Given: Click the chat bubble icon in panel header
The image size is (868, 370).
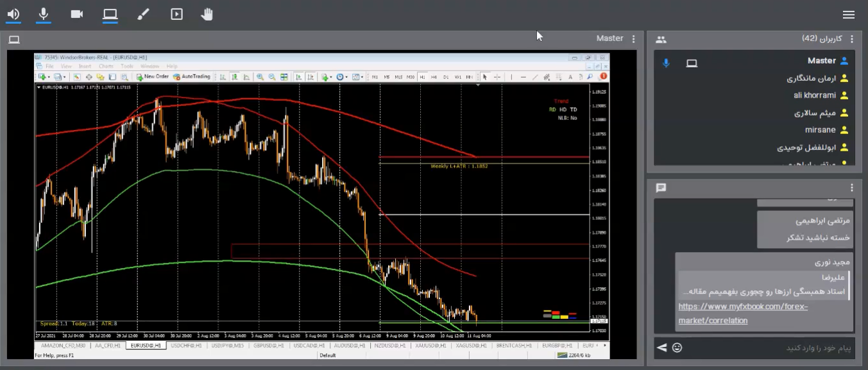Looking at the screenshot, I should tap(661, 188).
